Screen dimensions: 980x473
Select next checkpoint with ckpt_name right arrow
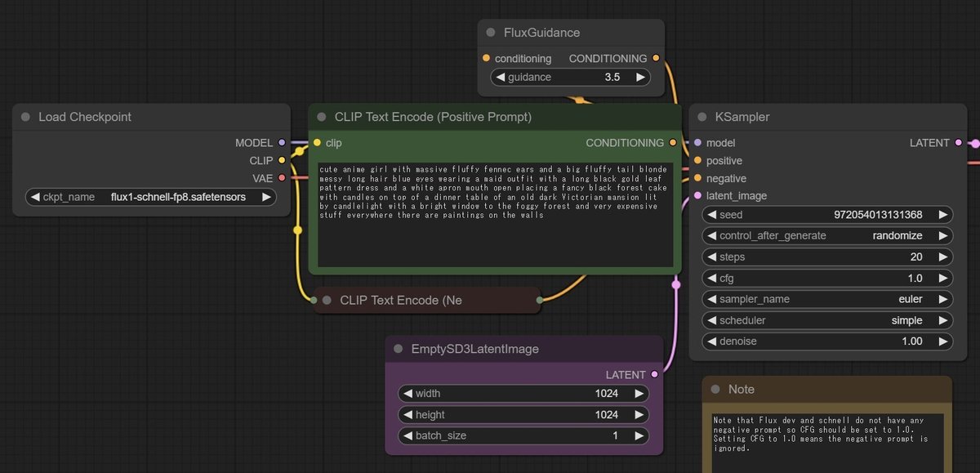(266, 197)
